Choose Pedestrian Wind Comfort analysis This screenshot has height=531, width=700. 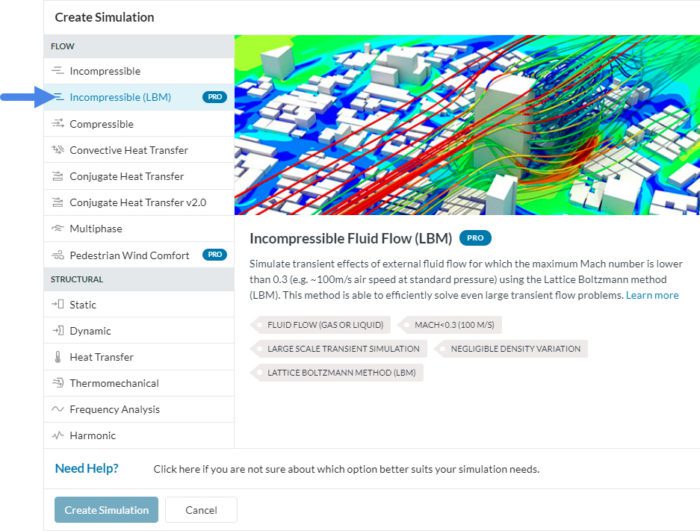click(x=129, y=255)
